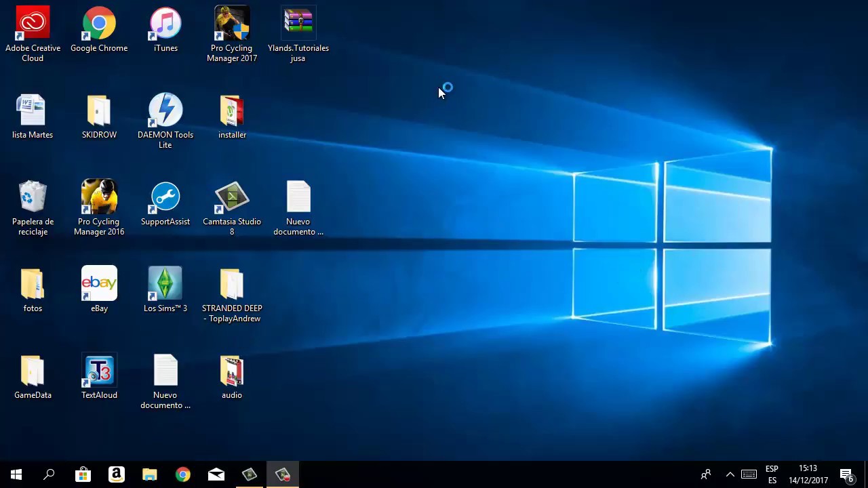Open Adobe Creative Cloud desktop icon
868x488 pixels.
click(33, 34)
